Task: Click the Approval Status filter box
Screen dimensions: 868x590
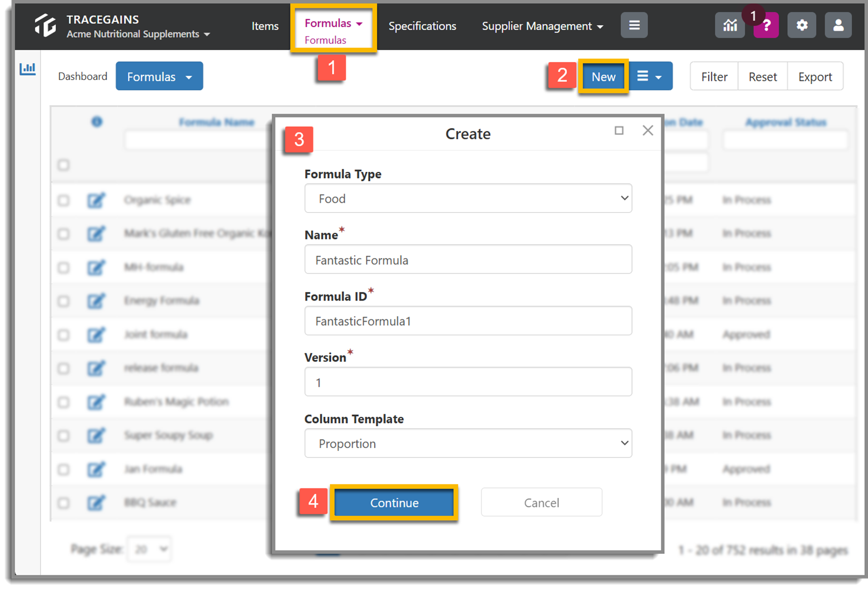Action: pos(785,140)
